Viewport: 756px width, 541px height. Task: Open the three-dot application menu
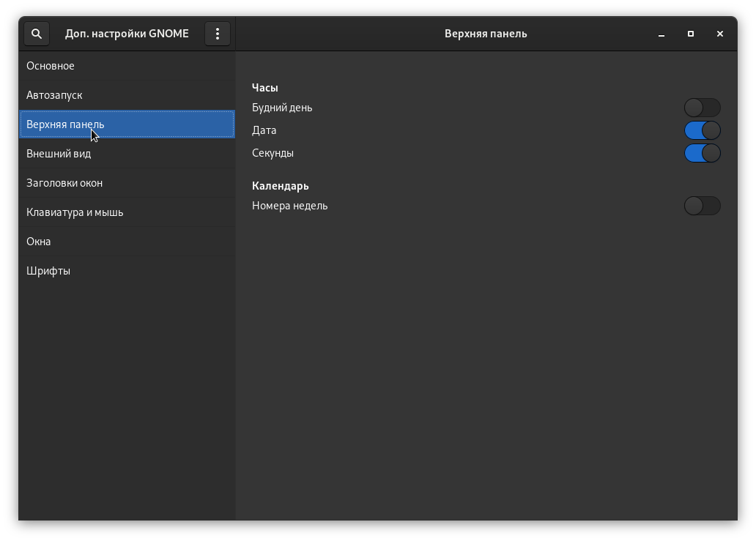(x=218, y=34)
